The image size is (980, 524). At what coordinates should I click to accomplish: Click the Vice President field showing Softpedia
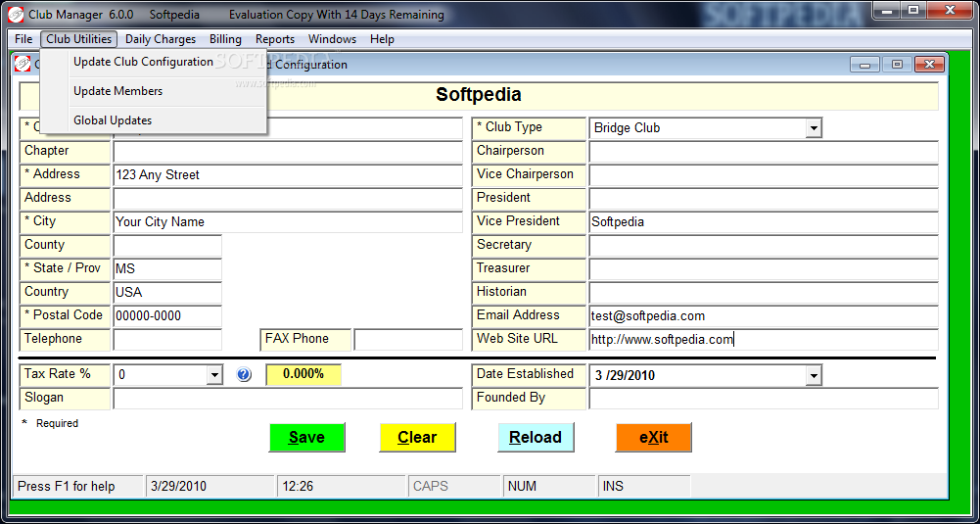(x=764, y=222)
